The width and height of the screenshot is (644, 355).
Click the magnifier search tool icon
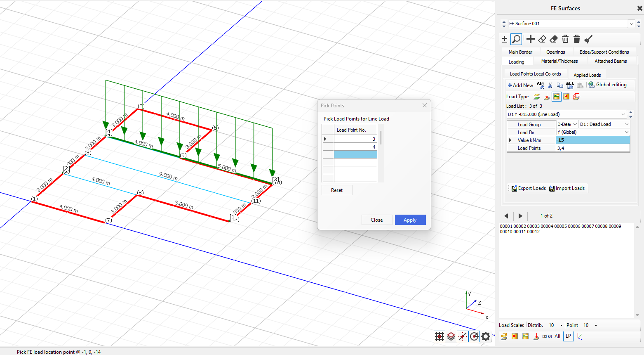[x=516, y=39]
